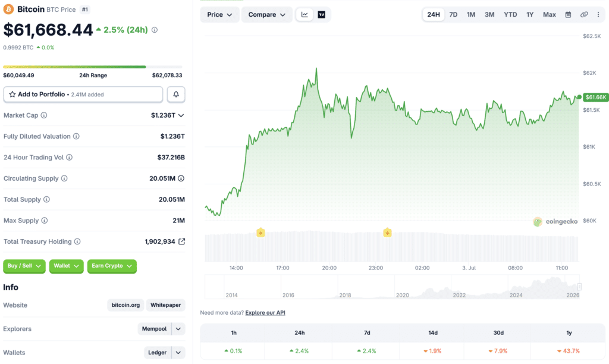Click the news marker near 17:00
The height and width of the screenshot is (364, 609).
tap(260, 233)
